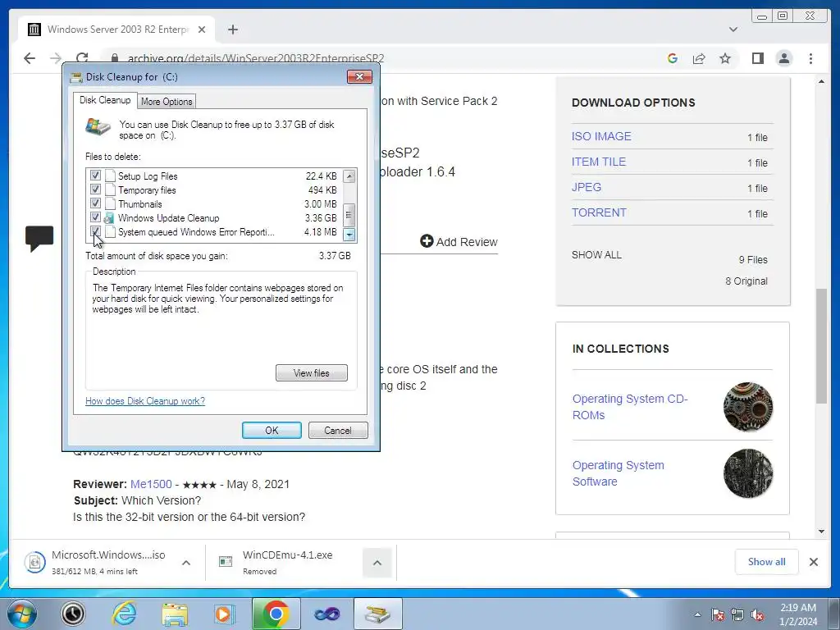Open TORRENT download option
Screen dimensions: 840x630
pos(599,212)
